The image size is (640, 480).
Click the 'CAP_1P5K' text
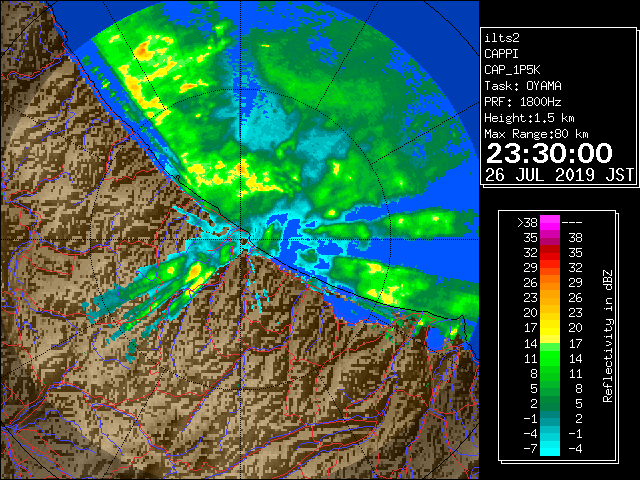point(512,70)
